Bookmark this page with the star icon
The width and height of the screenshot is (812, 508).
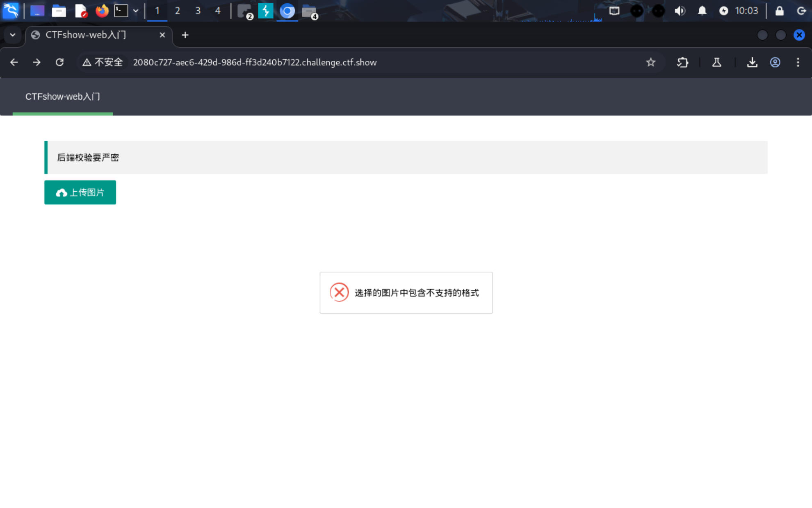(650, 62)
